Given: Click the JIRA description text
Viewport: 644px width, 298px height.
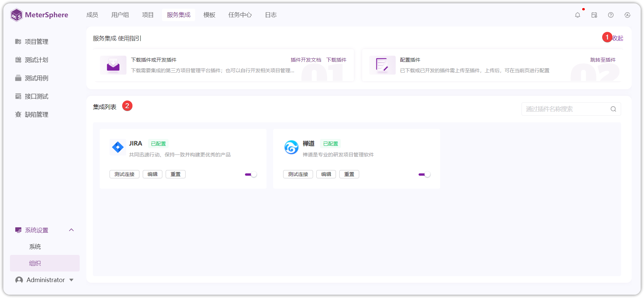Looking at the screenshot, I should (x=180, y=154).
